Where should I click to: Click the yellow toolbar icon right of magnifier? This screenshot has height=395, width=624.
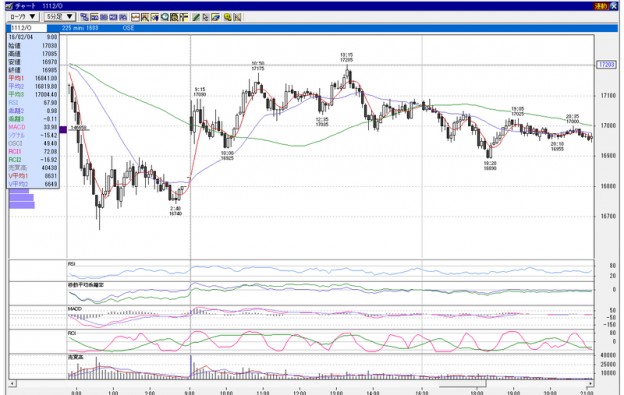click(174, 17)
